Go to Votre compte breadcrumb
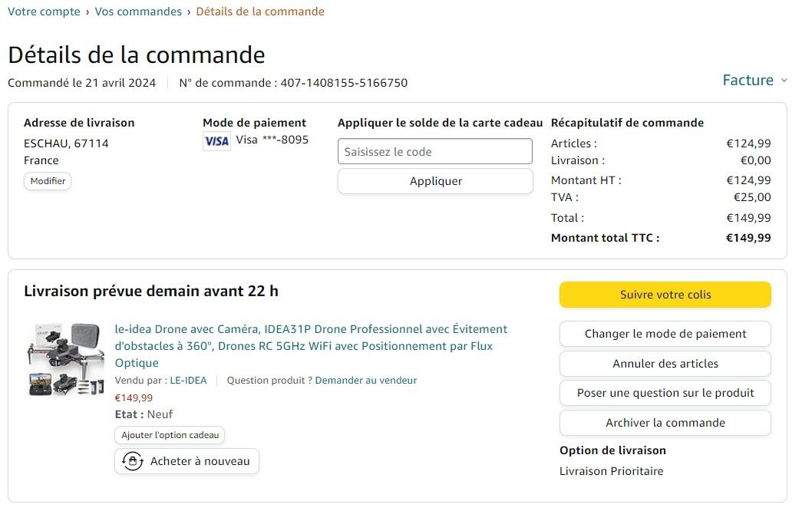812x521 pixels. [x=44, y=12]
